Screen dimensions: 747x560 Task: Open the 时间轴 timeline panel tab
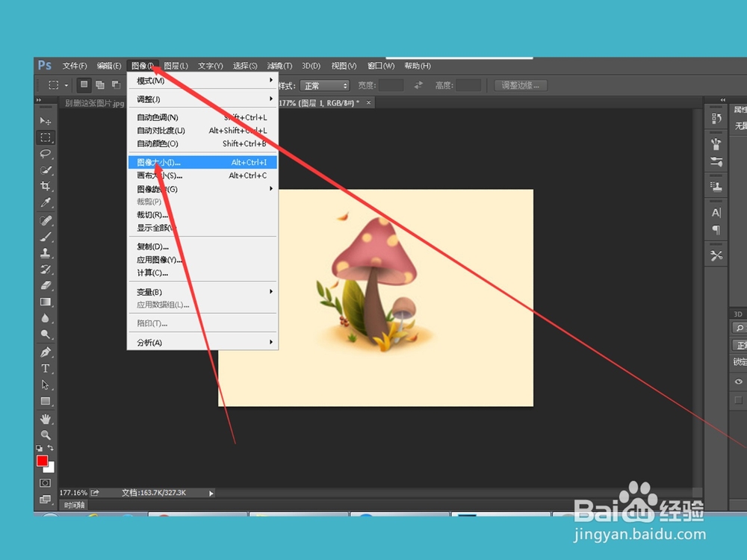75,505
